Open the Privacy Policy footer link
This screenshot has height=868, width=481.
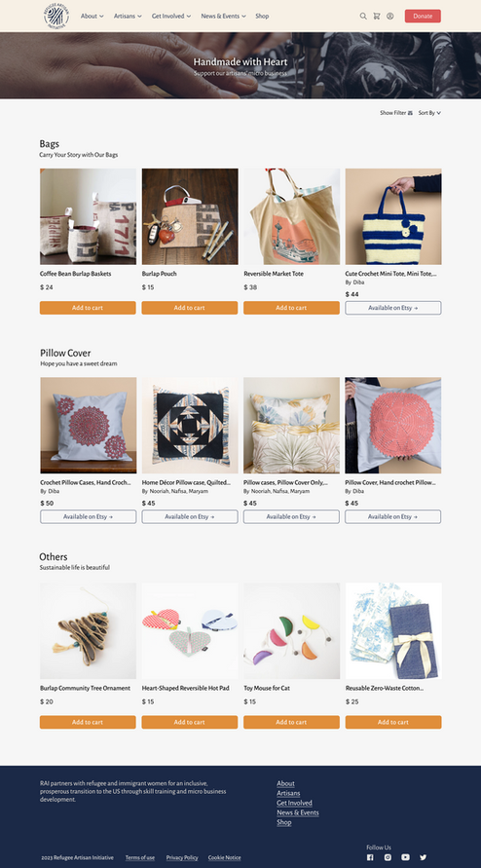182,857
